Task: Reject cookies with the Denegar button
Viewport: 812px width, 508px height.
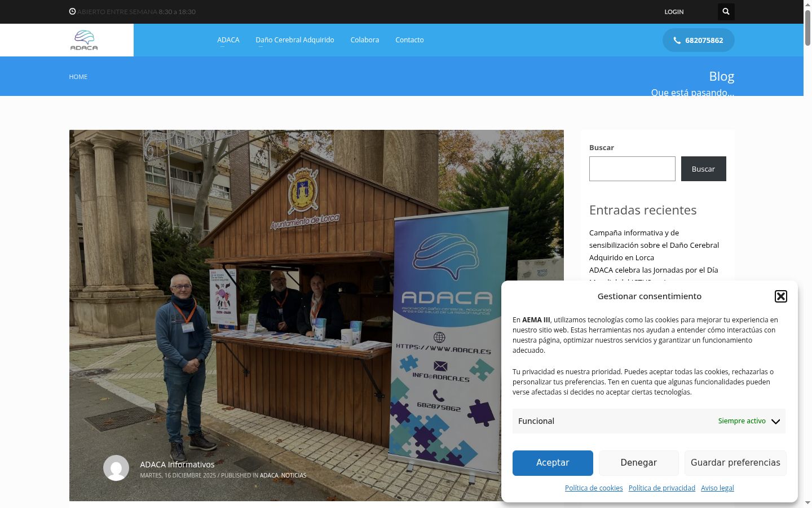Action: tap(638, 463)
